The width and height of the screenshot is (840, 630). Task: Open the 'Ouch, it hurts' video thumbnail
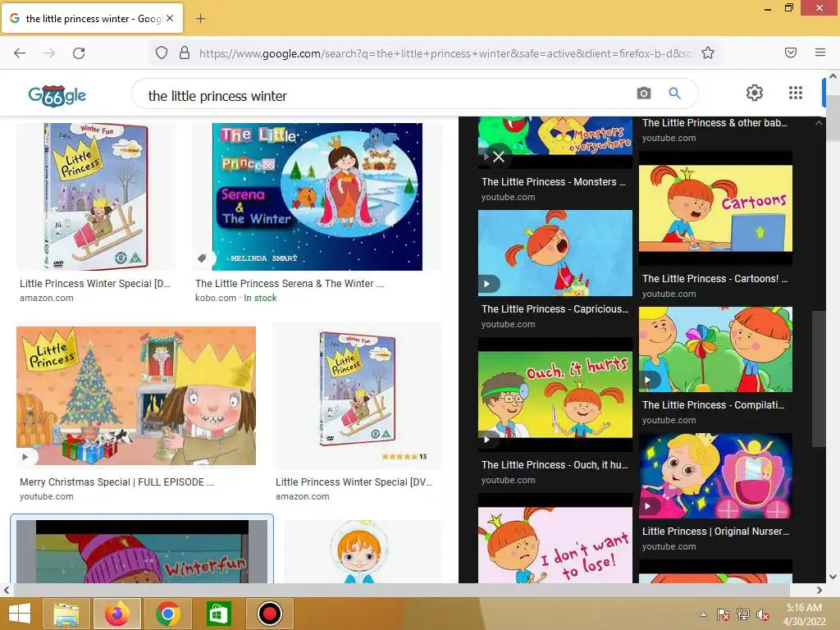click(555, 395)
